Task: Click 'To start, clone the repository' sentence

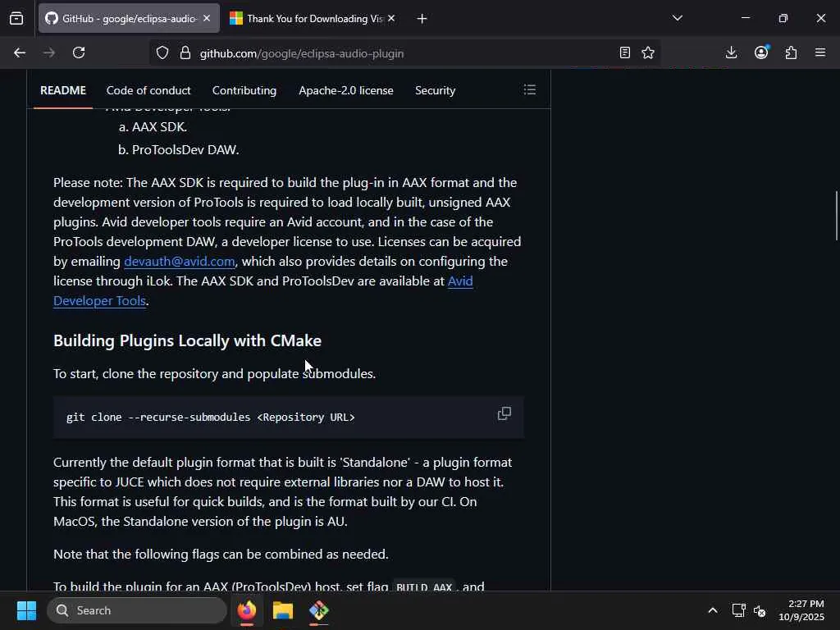Action: [x=214, y=374]
